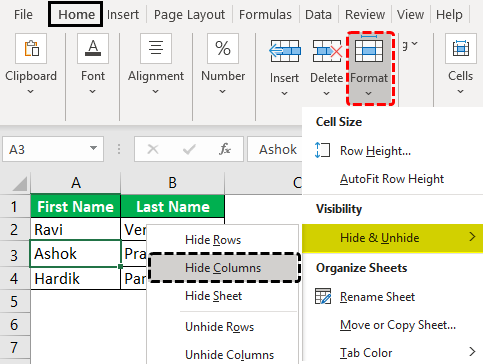Click the Rename Sheet icon
The width and height of the screenshot is (483, 364).
pyautogui.click(x=323, y=296)
